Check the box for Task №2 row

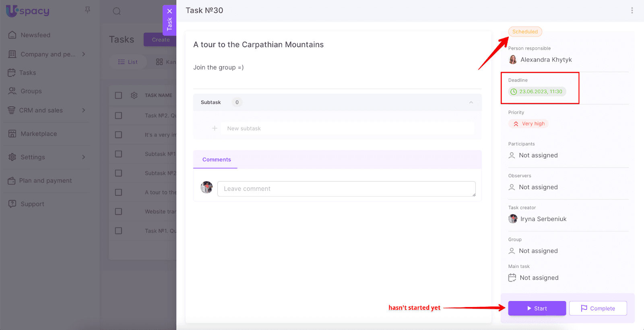tap(118, 116)
